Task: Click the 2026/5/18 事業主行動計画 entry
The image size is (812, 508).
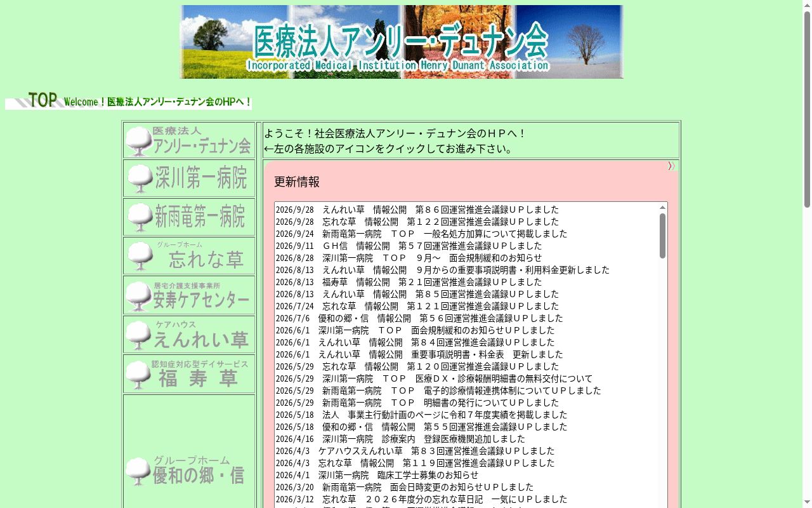Action: tap(422, 415)
